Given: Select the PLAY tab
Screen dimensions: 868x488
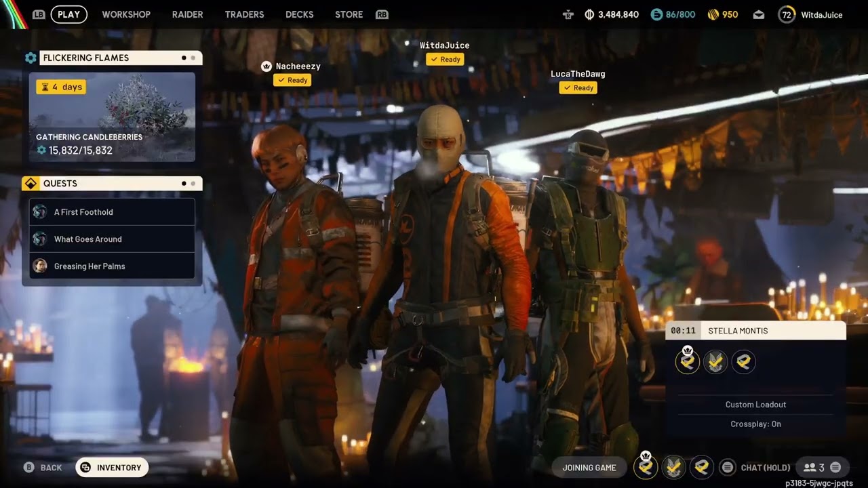Looking at the screenshot, I should pyautogui.click(x=68, y=14).
